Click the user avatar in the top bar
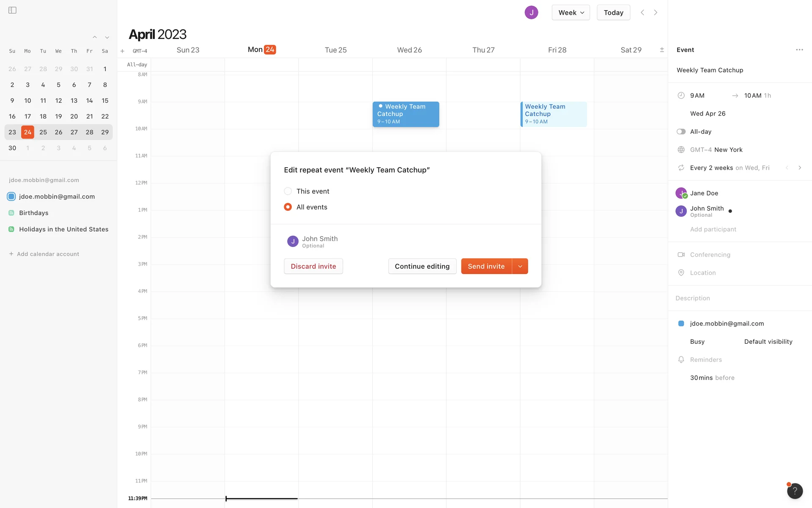Image resolution: width=812 pixels, height=508 pixels. tap(531, 13)
